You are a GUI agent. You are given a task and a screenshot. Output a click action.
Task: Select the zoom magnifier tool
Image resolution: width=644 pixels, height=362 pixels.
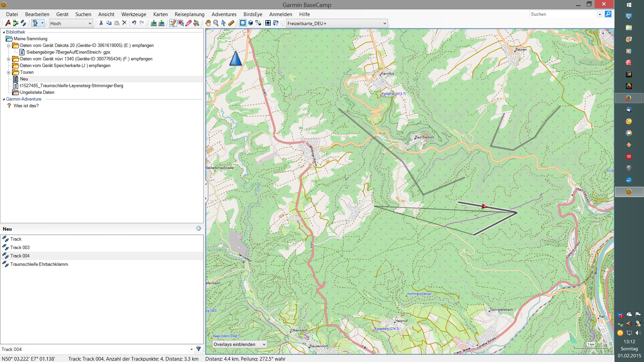point(216,23)
